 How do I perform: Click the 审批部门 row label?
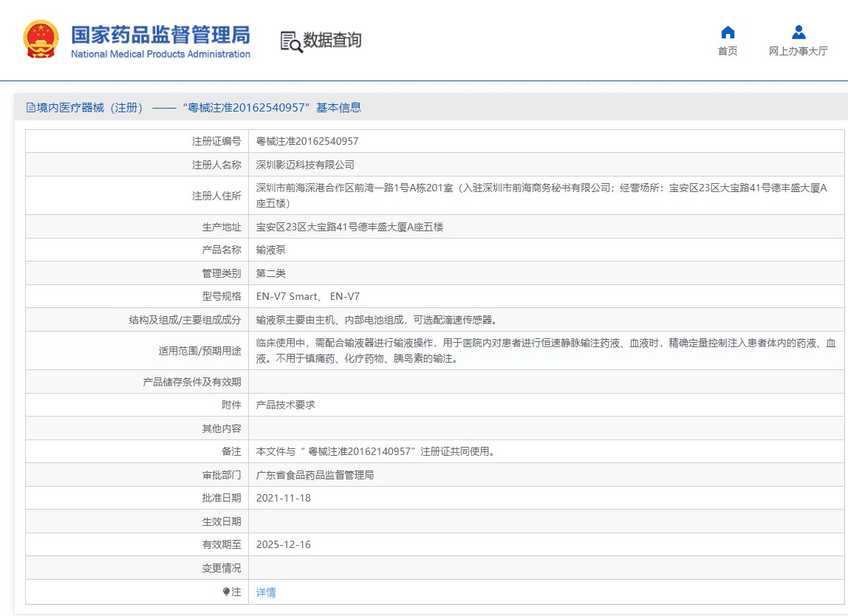(x=221, y=475)
